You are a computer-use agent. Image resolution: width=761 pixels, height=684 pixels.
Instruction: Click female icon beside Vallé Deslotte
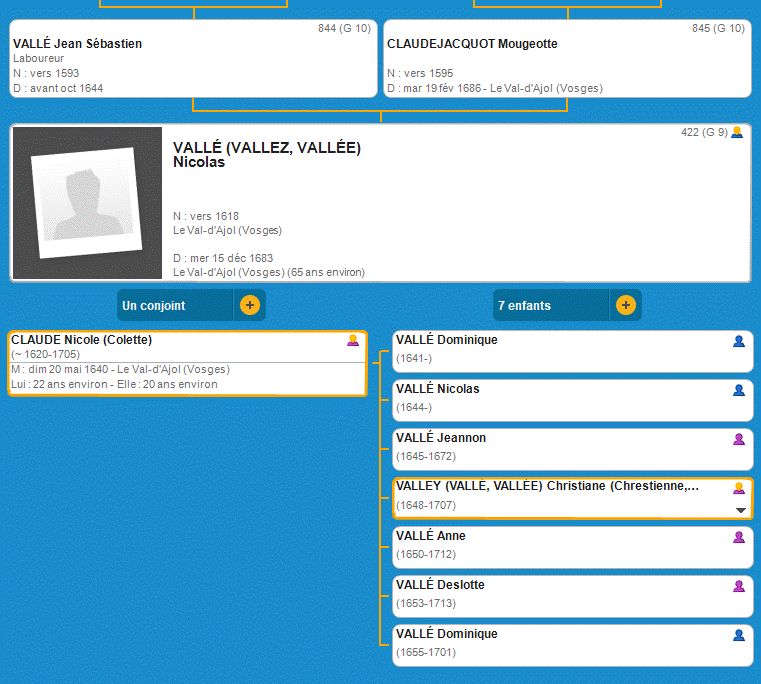(739, 586)
